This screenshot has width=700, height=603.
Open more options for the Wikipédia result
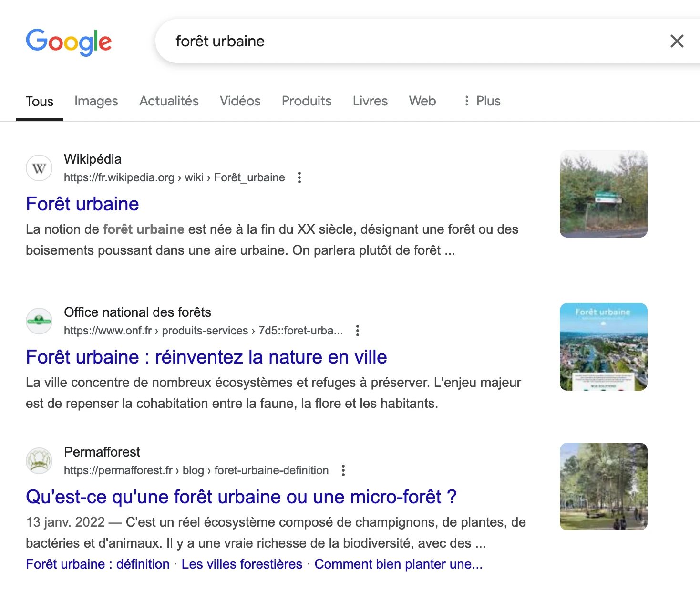pyautogui.click(x=299, y=177)
